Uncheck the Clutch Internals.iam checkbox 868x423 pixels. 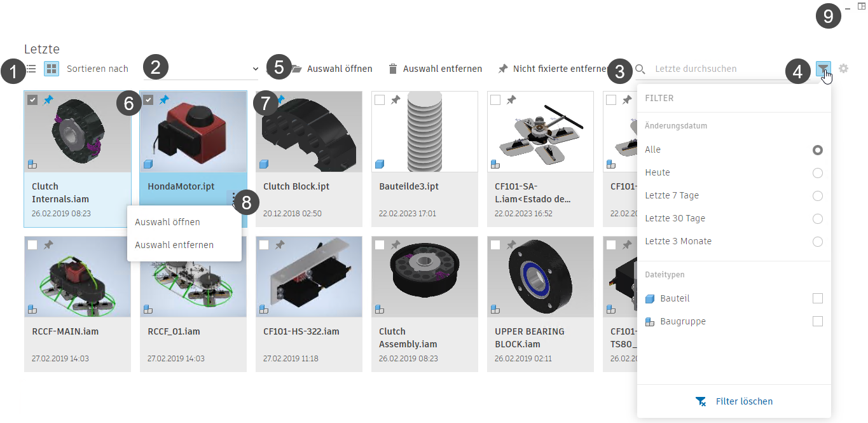(32, 100)
